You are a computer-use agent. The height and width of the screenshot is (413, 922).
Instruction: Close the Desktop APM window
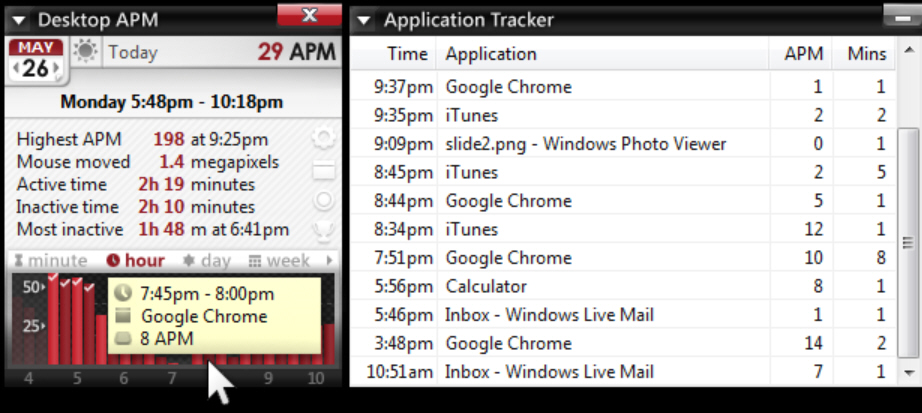[x=309, y=15]
